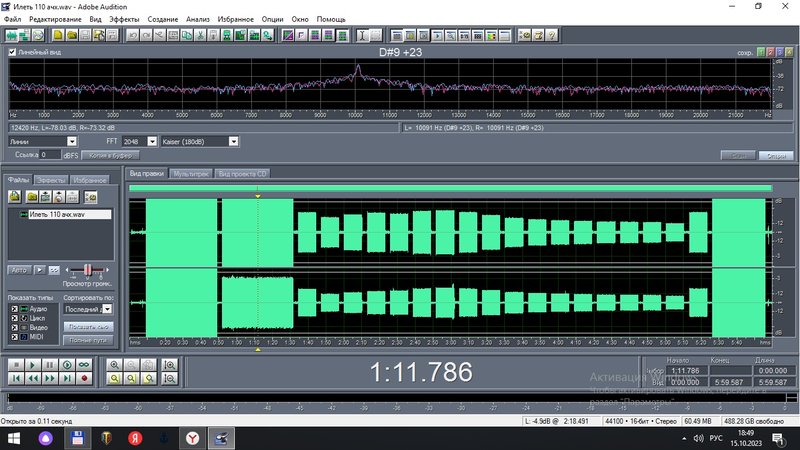Open the import file icon in Files panel
The image size is (800, 450).
pyautogui.click(x=15, y=196)
